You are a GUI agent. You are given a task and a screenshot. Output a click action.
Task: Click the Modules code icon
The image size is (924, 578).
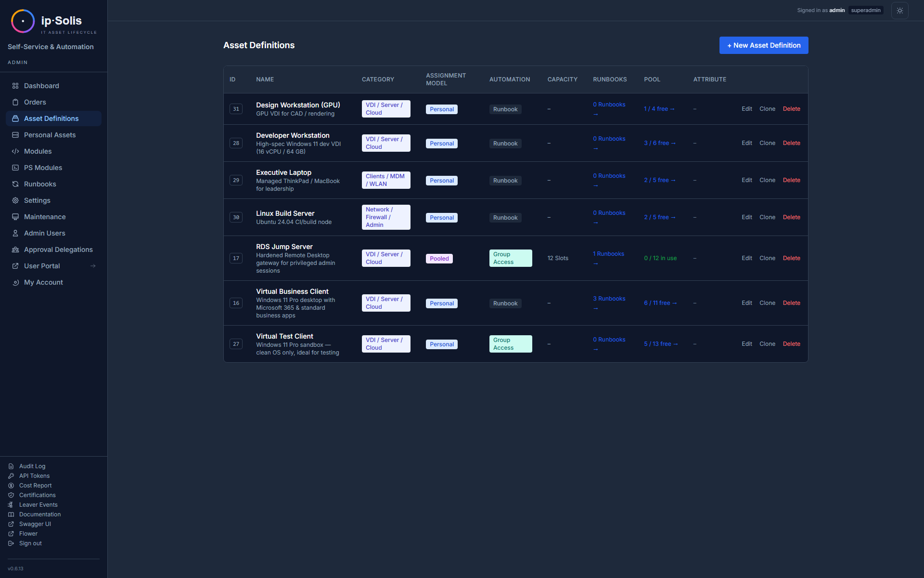click(15, 151)
